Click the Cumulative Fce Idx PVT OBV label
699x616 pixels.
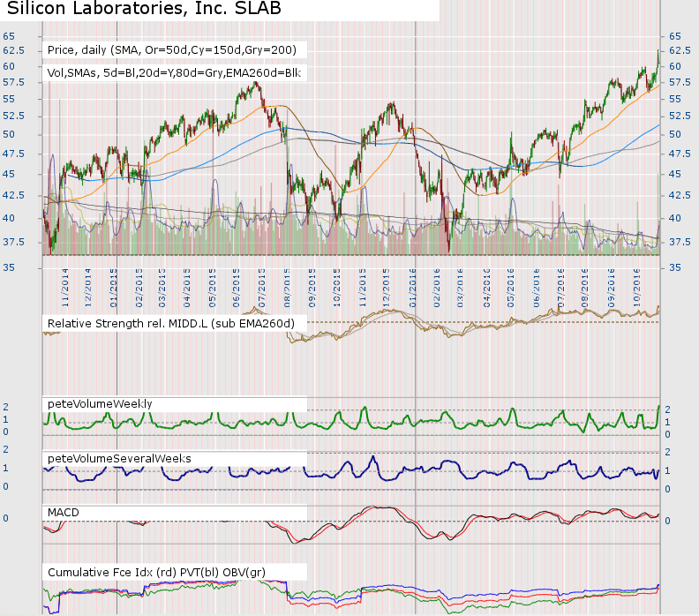(156, 573)
